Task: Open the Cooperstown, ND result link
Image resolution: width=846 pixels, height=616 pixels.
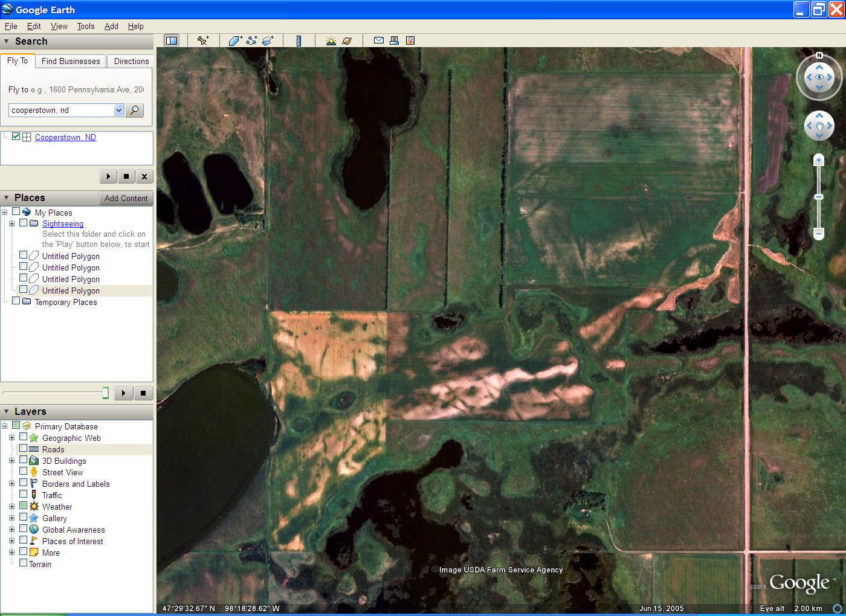Action: click(x=65, y=137)
